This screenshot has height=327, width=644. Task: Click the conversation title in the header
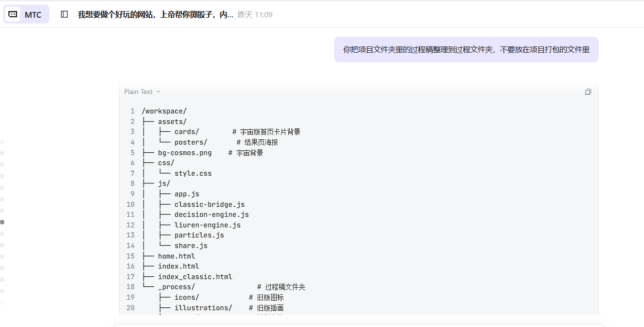pyautogui.click(x=155, y=15)
